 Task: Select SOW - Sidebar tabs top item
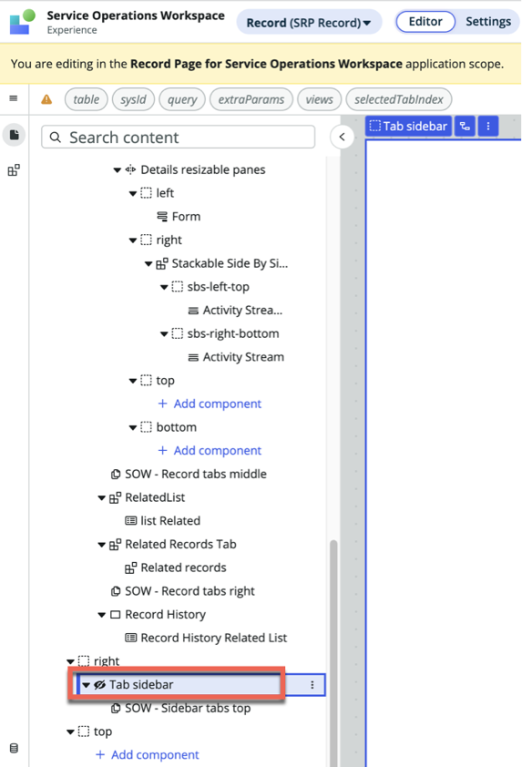pyautogui.click(x=188, y=708)
